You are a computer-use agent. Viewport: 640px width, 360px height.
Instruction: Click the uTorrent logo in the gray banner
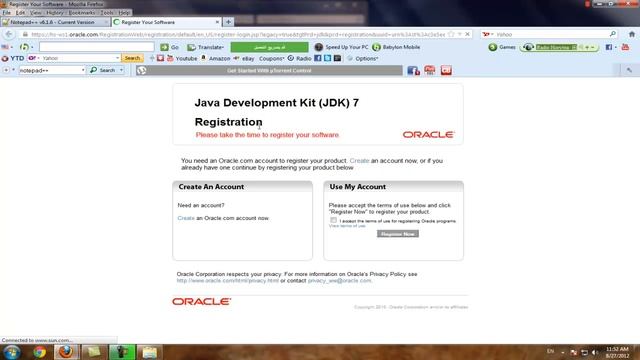141,71
